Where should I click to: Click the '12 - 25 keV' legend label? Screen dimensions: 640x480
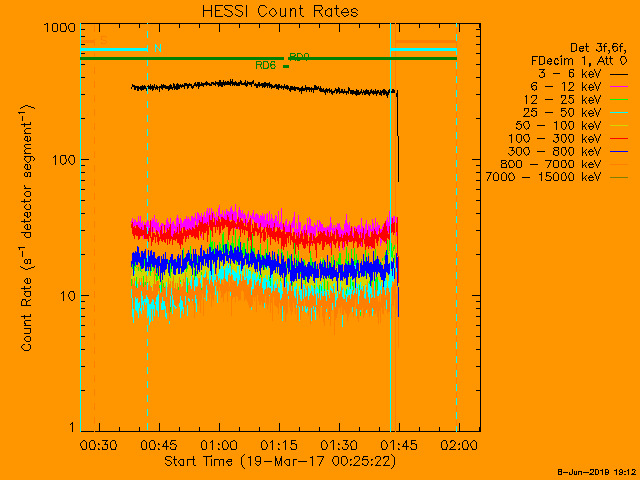coord(562,100)
